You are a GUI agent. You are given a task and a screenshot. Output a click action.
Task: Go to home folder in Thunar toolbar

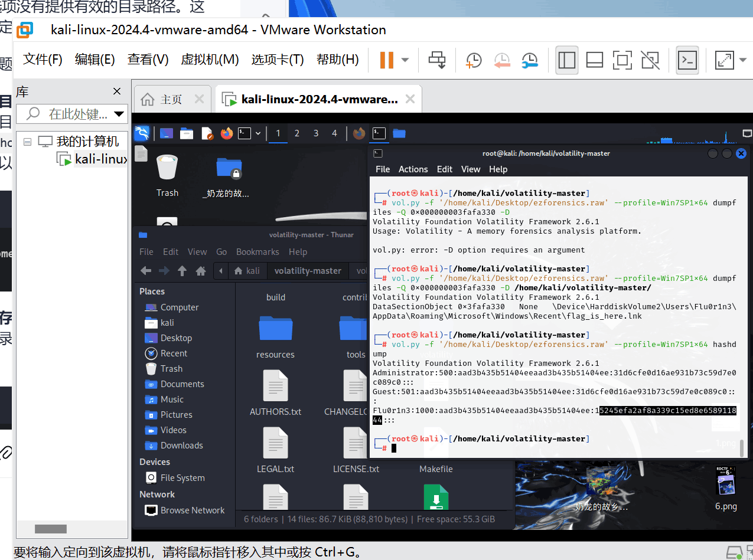(201, 271)
